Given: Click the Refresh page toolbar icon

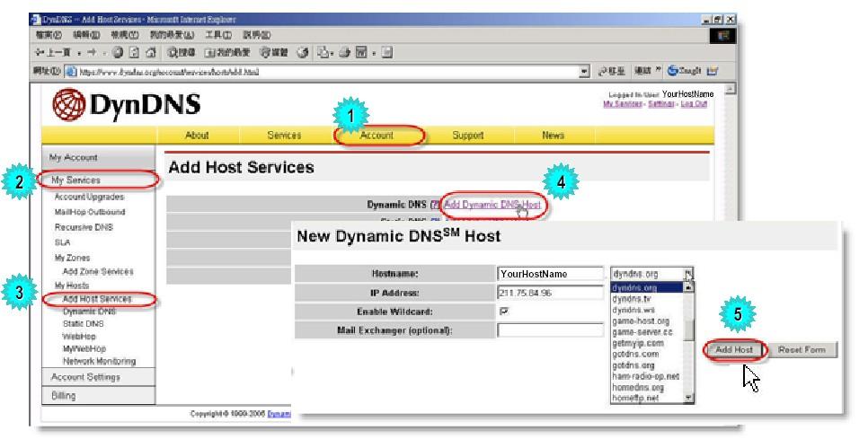Looking at the screenshot, I should click(x=134, y=53).
